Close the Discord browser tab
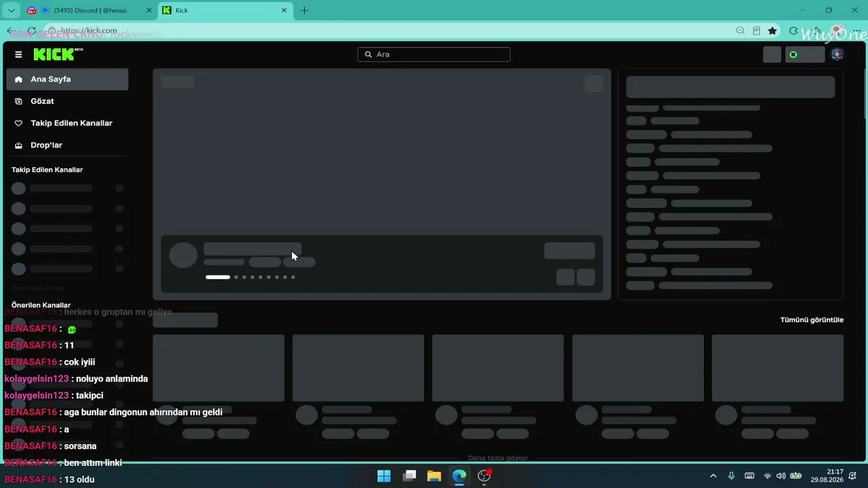Viewport: 868px width, 488px height. 149,10
